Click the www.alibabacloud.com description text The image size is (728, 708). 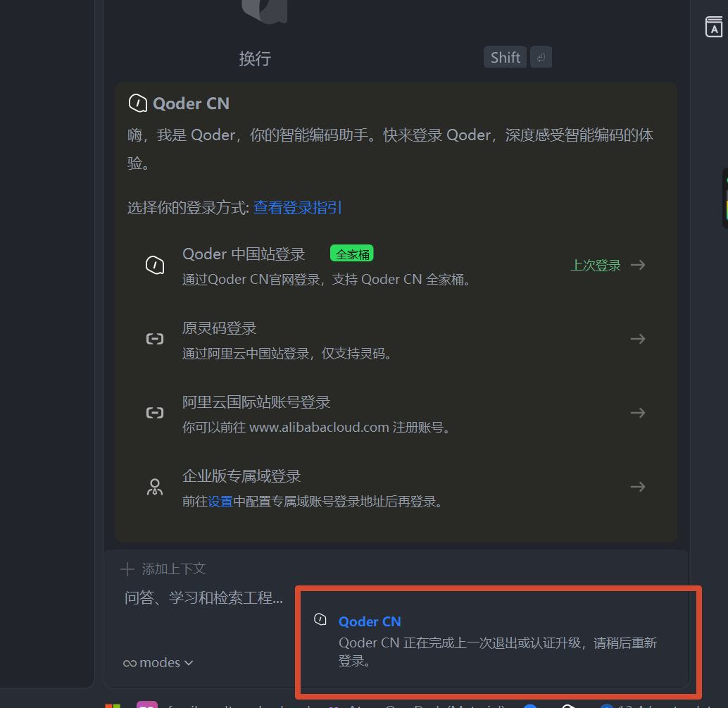click(x=318, y=428)
